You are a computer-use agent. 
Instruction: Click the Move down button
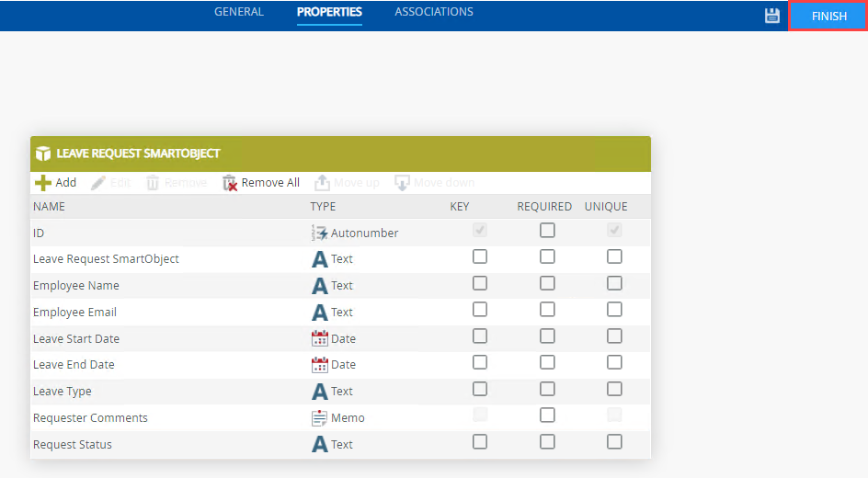pos(435,183)
